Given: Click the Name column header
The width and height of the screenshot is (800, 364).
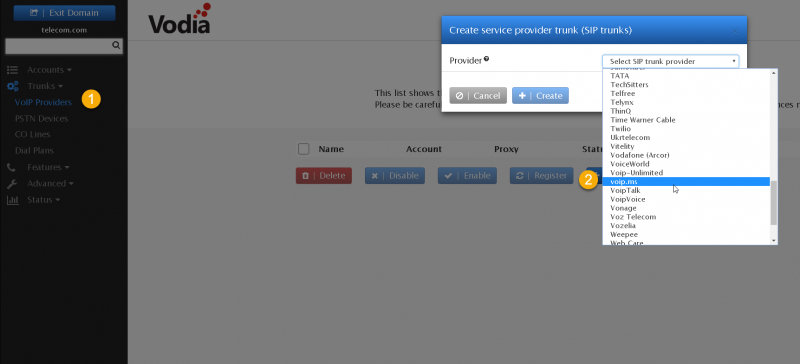Looking at the screenshot, I should [x=331, y=149].
